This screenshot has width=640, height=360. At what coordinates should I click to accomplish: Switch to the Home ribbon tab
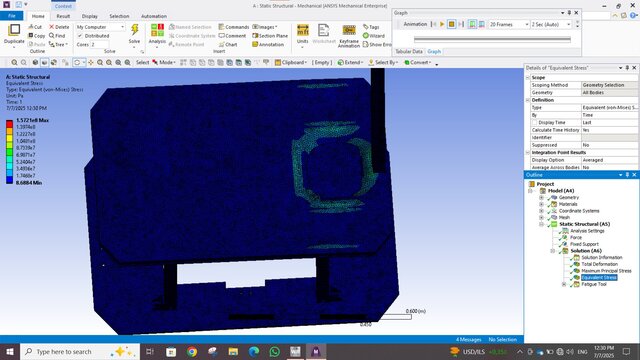tap(38, 16)
